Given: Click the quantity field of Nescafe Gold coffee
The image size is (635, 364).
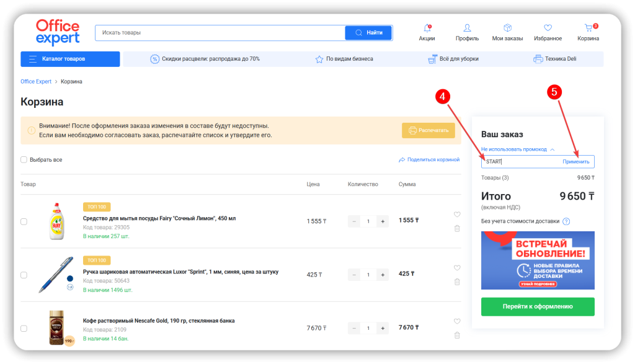Looking at the screenshot, I should (368, 329).
